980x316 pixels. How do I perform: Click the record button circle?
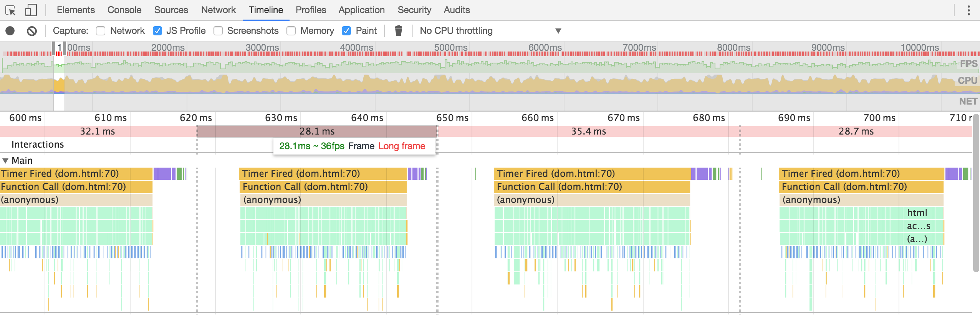pyautogui.click(x=10, y=31)
